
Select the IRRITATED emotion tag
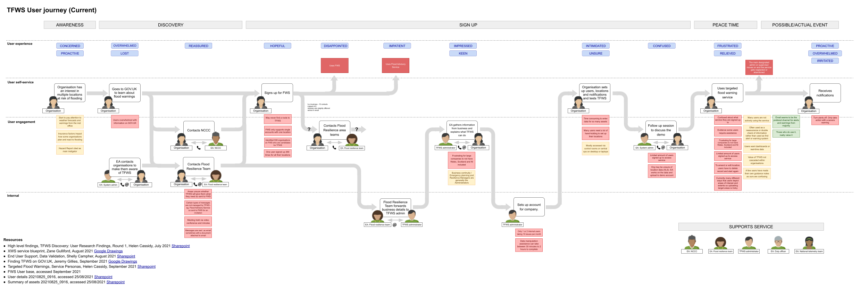(825, 61)
